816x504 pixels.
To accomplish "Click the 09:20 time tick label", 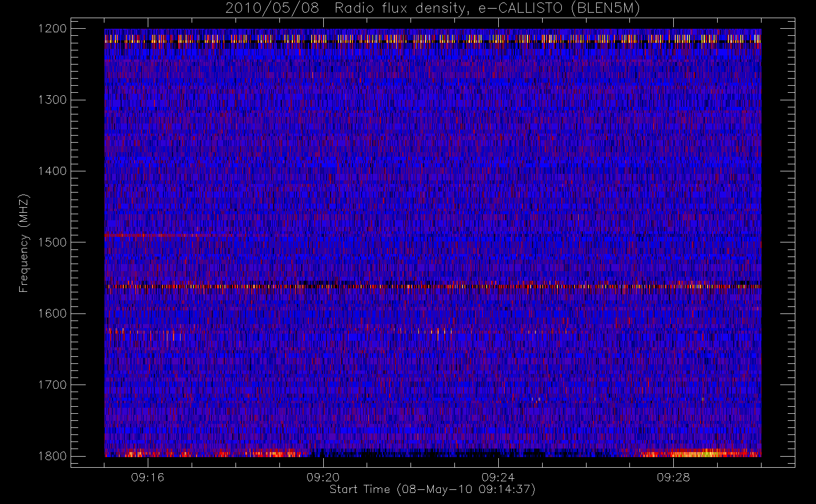I will (323, 477).
